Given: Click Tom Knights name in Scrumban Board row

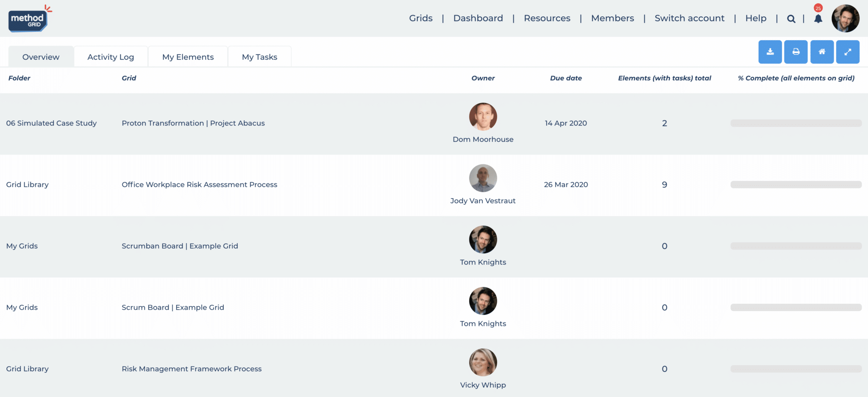Looking at the screenshot, I should (483, 262).
